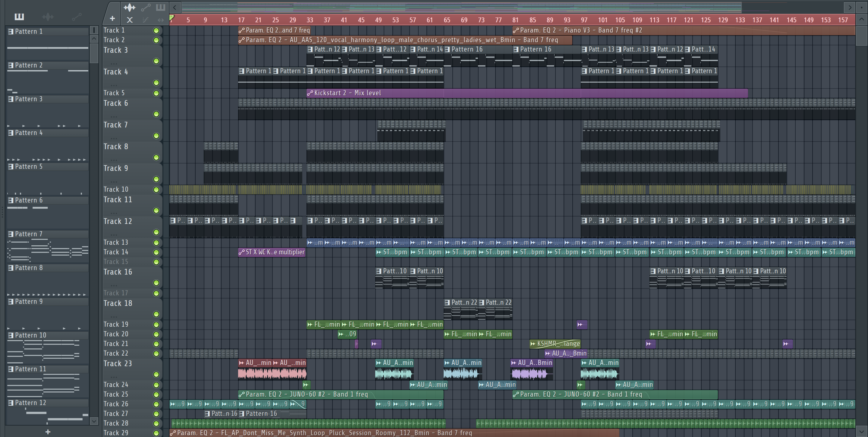Add a new pattern with the bottom plus
The image size is (868, 437).
pos(48,432)
